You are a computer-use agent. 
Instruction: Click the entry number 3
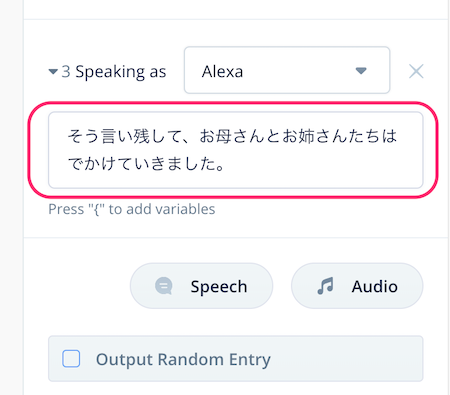click(66, 72)
